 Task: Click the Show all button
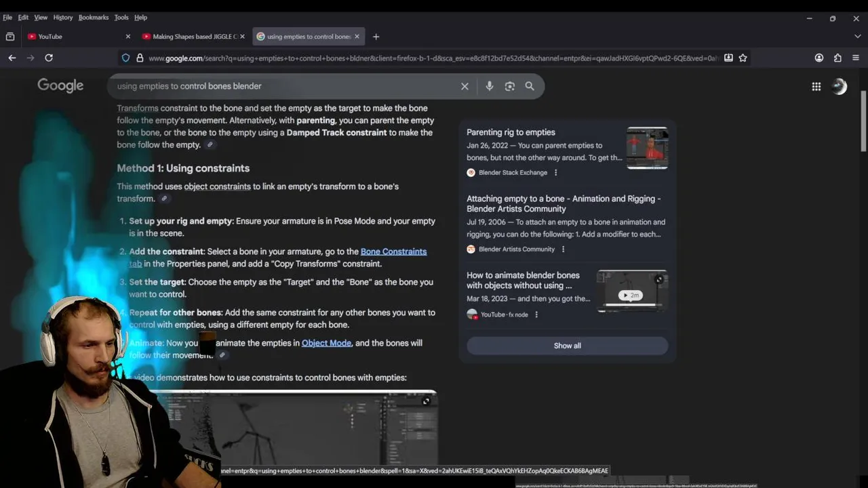(567, 346)
